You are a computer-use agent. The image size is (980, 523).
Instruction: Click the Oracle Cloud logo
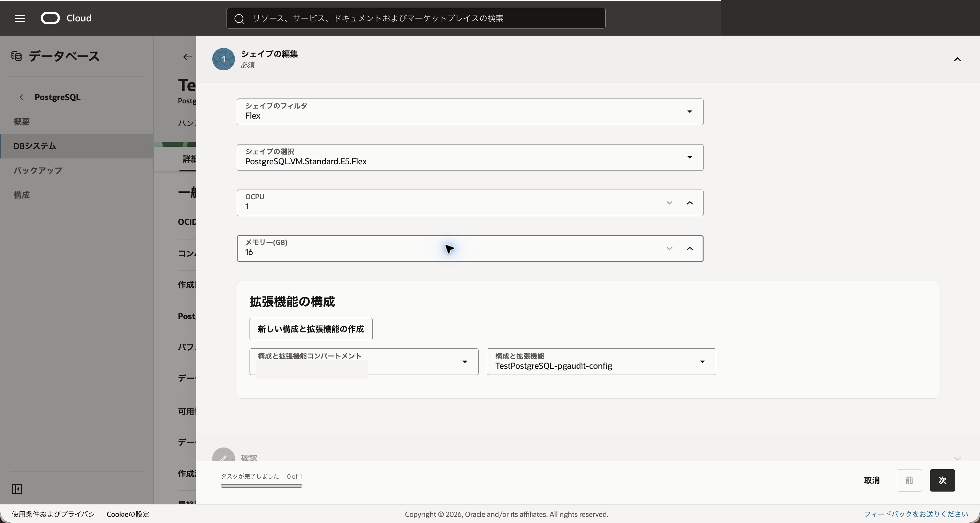(66, 18)
